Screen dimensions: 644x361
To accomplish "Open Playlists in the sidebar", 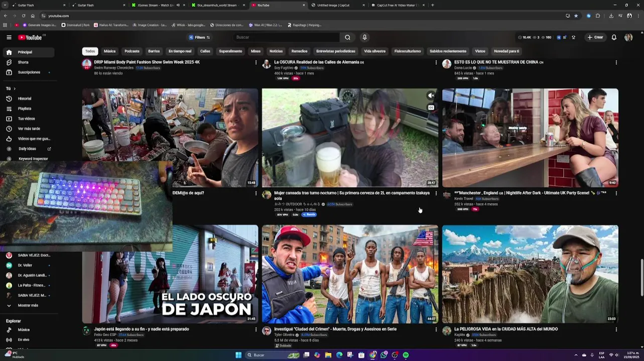I will point(28,109).
